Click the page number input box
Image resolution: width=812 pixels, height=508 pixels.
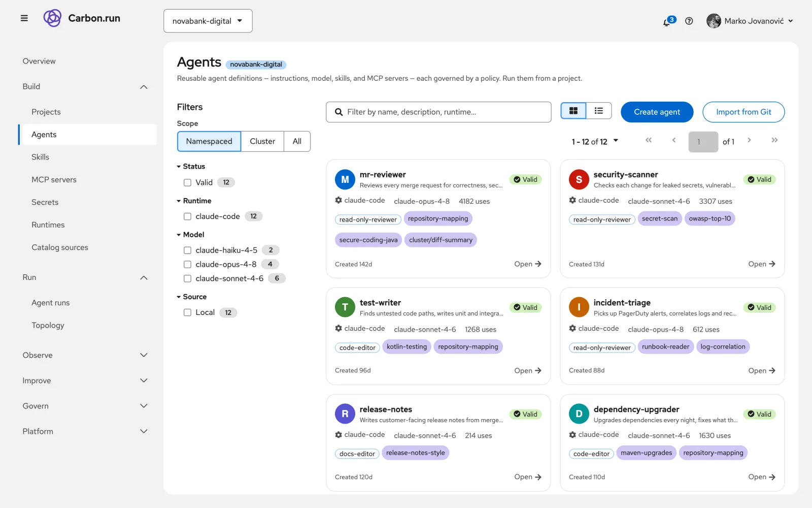point(703,142)
